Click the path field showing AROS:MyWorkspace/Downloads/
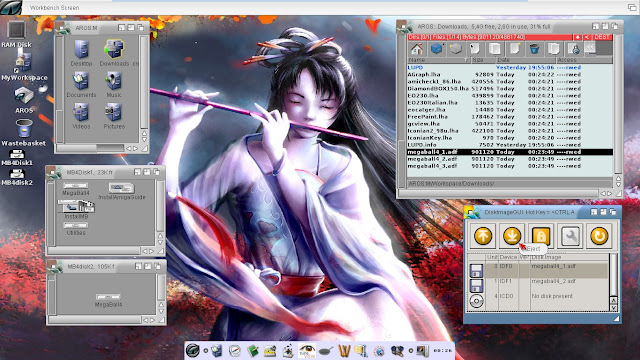Image resolution: width=640 pixels, height=360 pixels. pos(510,184)
